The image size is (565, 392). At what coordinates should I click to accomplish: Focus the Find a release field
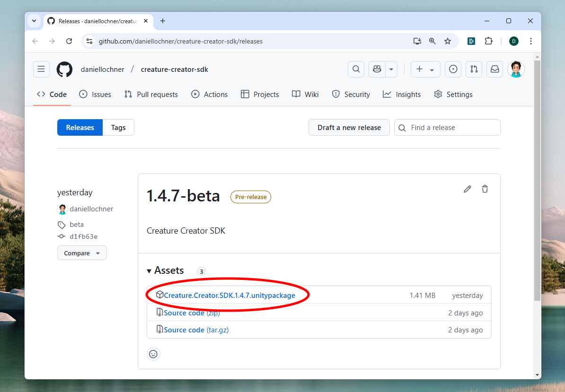(x=447, y=127)
